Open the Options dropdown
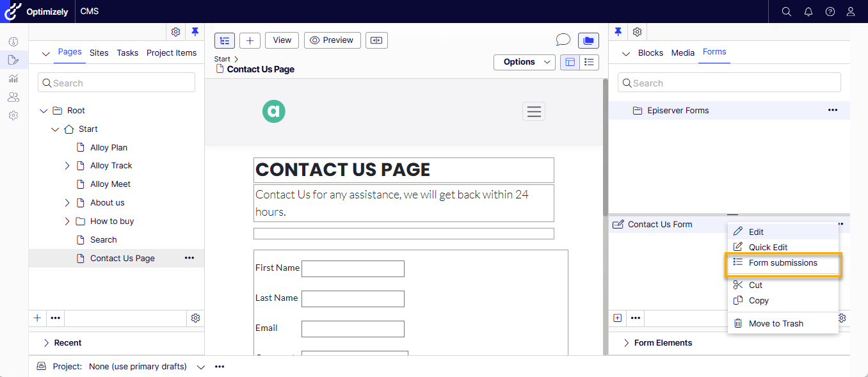Viewport: 868px width, 377px height. [524, 62]
